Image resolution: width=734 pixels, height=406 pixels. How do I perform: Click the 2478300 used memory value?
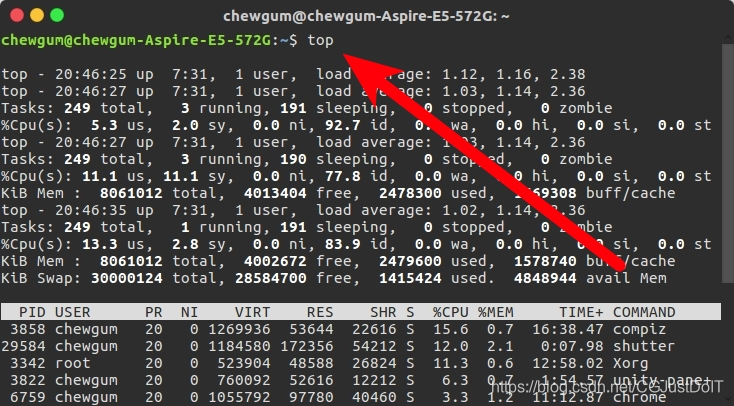click(410, 193)
